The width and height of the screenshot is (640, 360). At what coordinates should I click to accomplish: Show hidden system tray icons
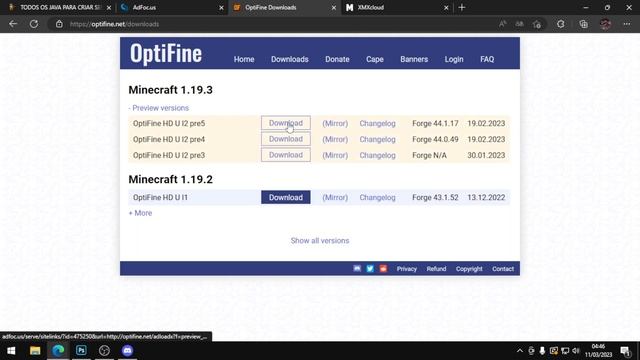pos(520,351)
